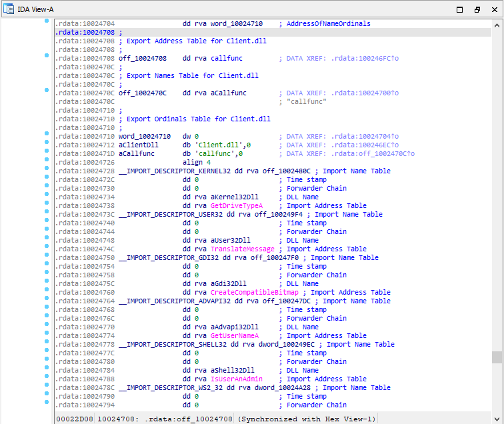The image size is (504, 424).
Task: Float the IDA View-A panel
Action: tap(477, 9)
